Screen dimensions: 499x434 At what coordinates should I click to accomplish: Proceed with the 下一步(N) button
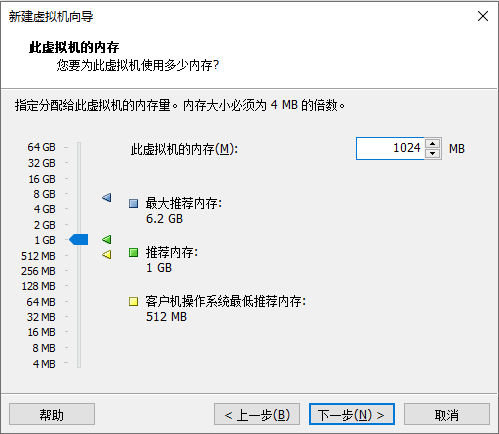(x=352, y=414)
